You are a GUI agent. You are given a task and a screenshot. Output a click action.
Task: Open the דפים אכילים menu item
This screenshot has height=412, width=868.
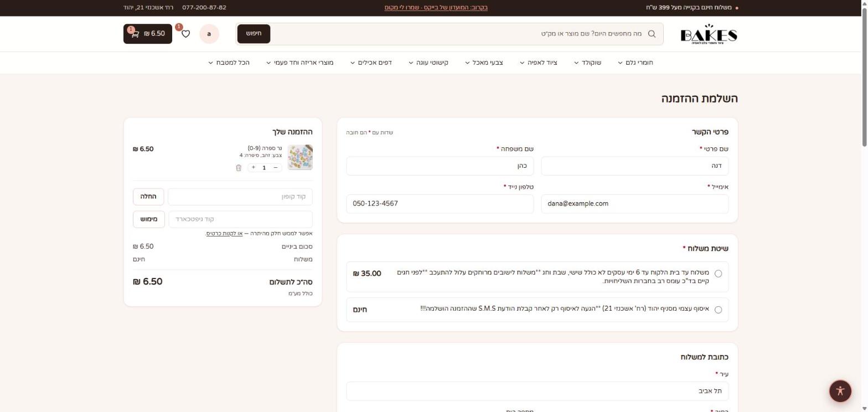tap(371, 63)
